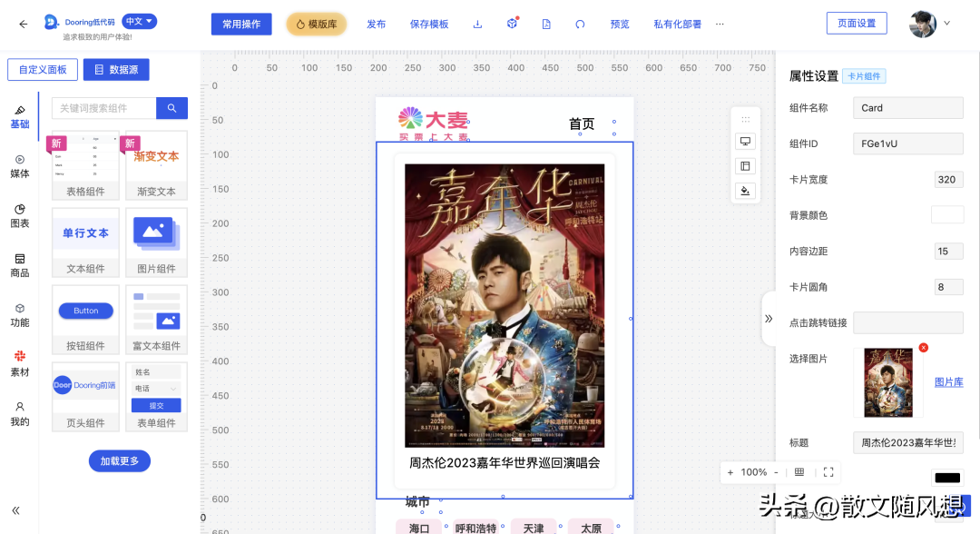The width and height of the screenshot is (980, 534).
Task: Expand the account dropdown chevron
Action: [x=946, y=23]
